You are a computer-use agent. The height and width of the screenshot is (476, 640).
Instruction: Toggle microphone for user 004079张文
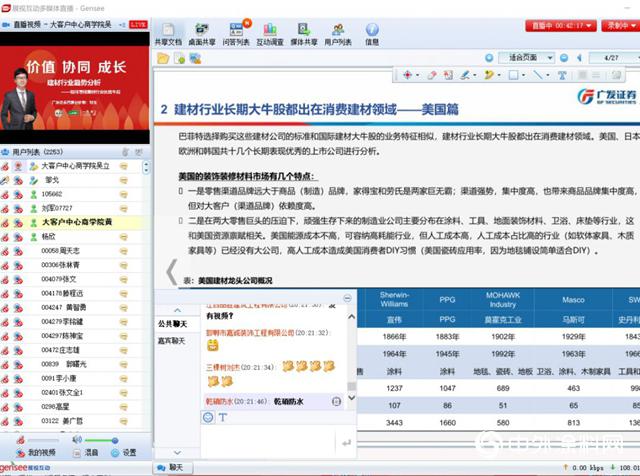tap(4, 280)
